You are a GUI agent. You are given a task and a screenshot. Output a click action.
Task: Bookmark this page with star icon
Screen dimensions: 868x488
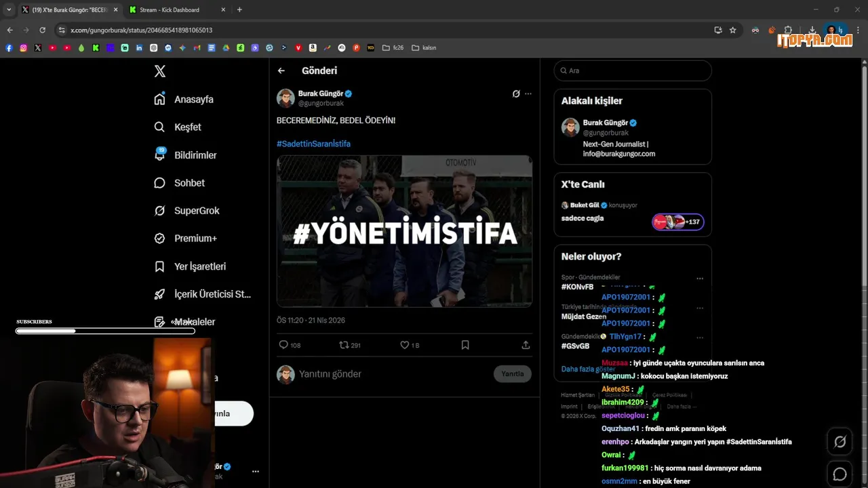[733, 30]
